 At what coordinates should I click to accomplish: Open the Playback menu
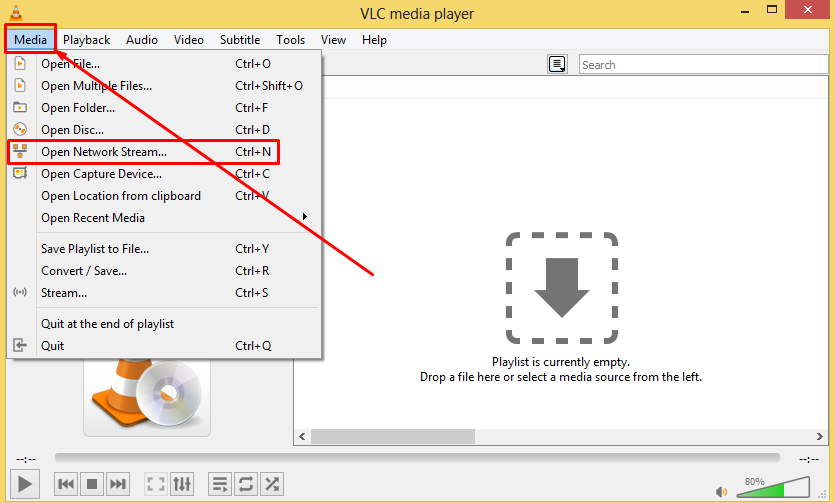click(86, 39)
